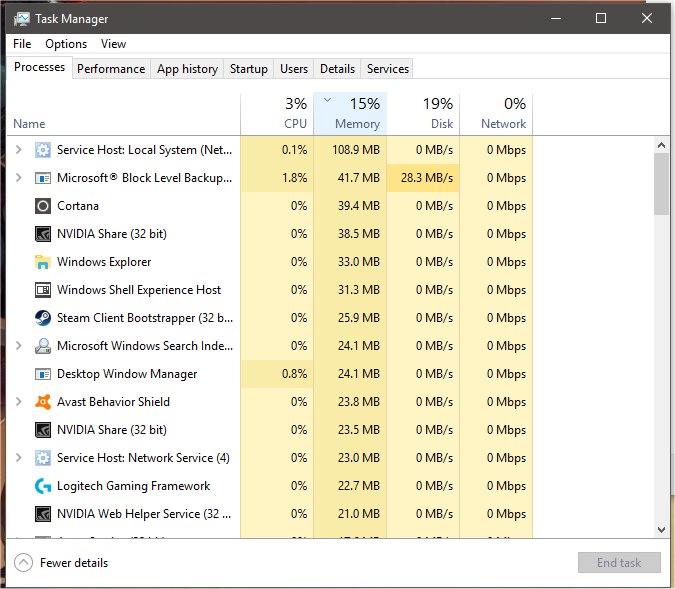Screen dimensions: 675x589
Task: Click the Service Host: Local System gear icon
Action: point(43,150)
